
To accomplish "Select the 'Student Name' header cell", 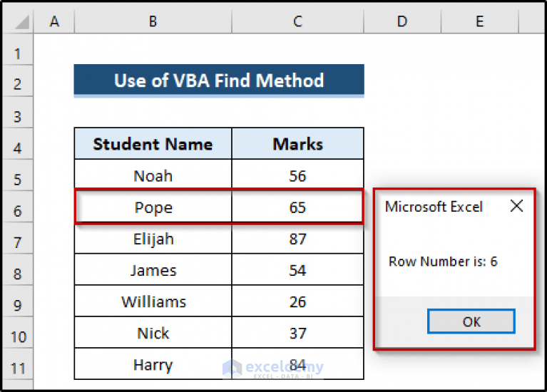I will [153, 144].
